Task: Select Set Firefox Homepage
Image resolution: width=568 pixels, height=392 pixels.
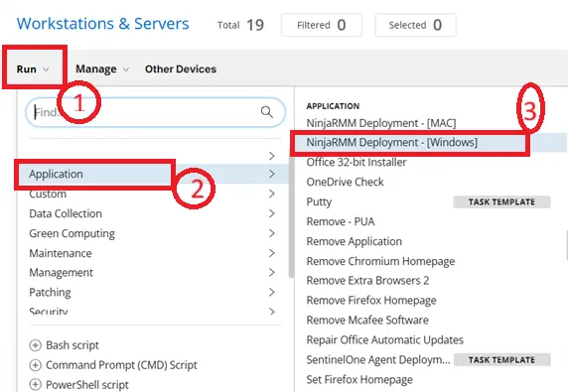Action: (x=359, y=380)
